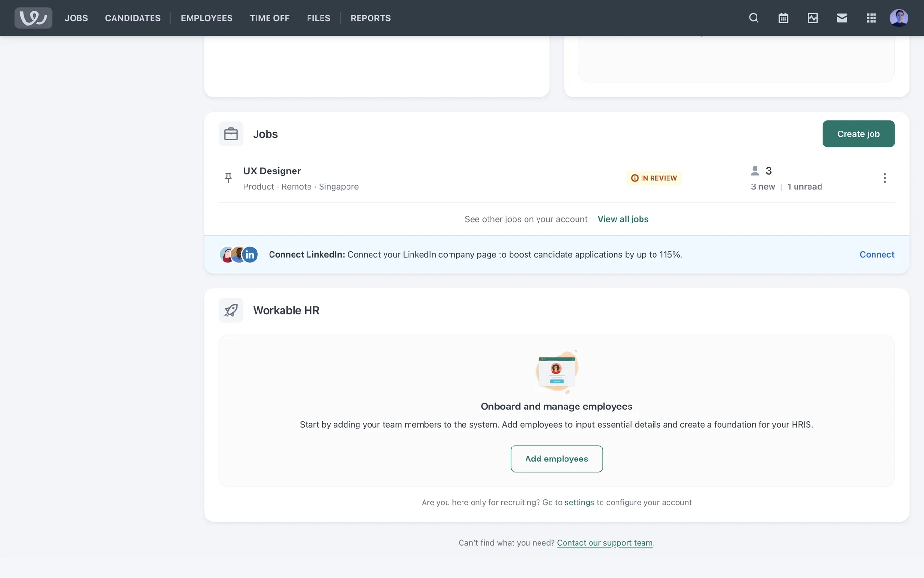Open the settings link for recruiting

(x=579, y=502)
